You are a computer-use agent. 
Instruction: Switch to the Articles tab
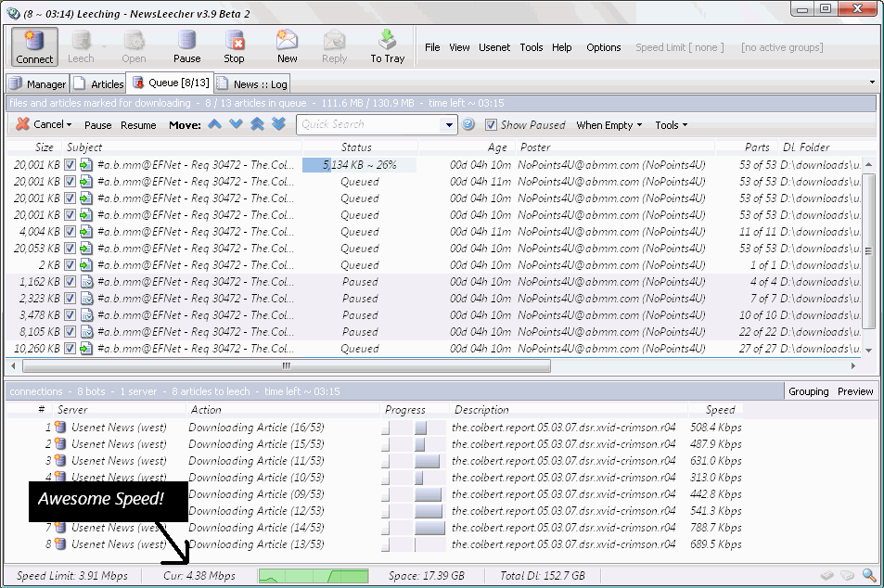pos(99,83)
